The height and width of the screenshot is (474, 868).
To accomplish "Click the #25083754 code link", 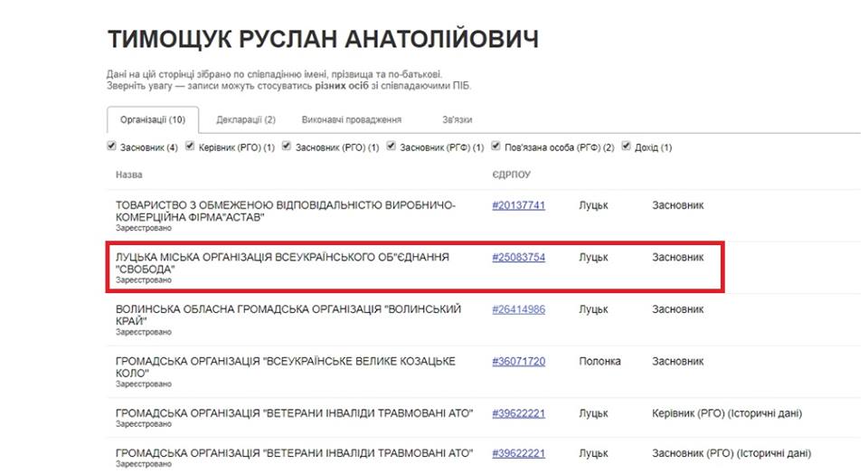I will tap(518, 258).
